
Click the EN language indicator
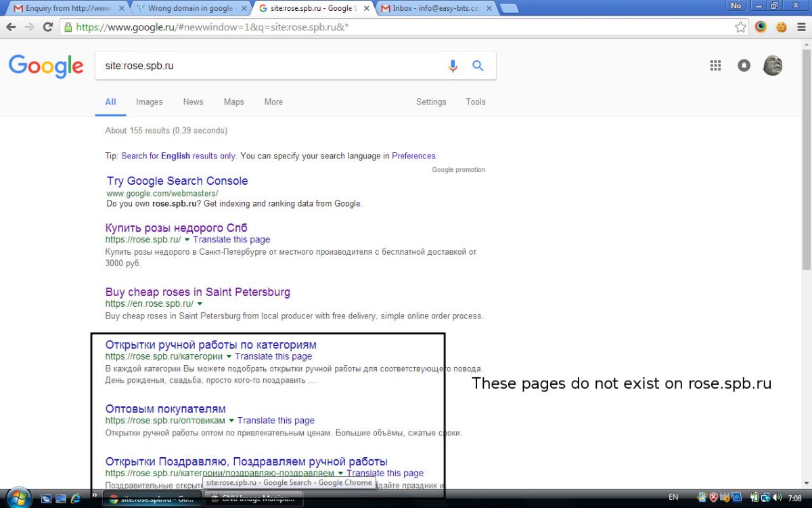point(673,498)
